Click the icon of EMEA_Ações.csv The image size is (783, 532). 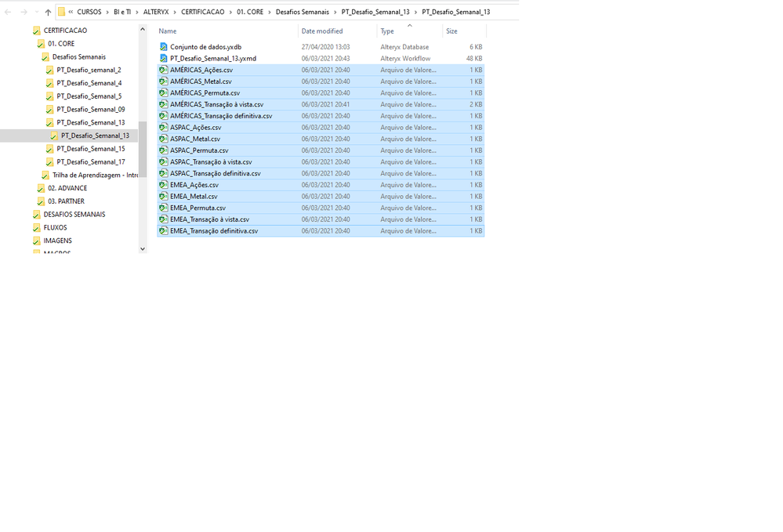(163, 185)
